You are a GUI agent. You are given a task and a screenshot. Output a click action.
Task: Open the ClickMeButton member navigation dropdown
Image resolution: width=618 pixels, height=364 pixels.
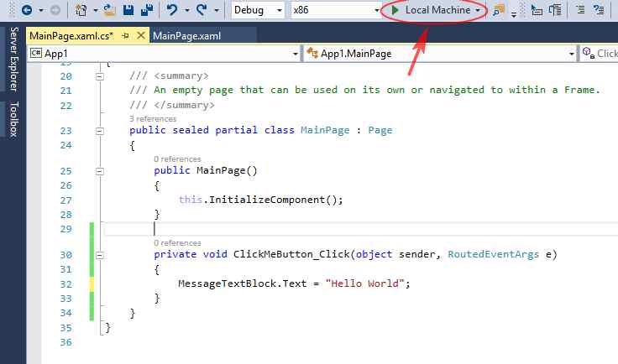click(599, 54)
